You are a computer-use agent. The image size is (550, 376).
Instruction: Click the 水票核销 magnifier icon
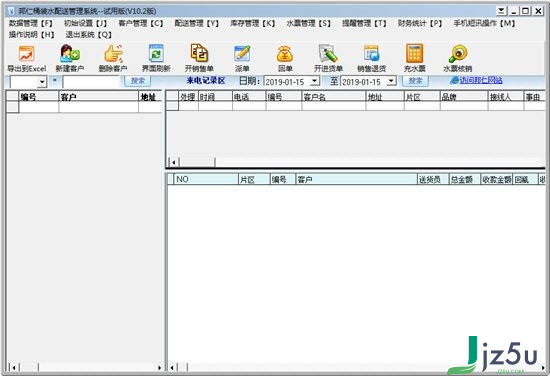pos(458,54)
